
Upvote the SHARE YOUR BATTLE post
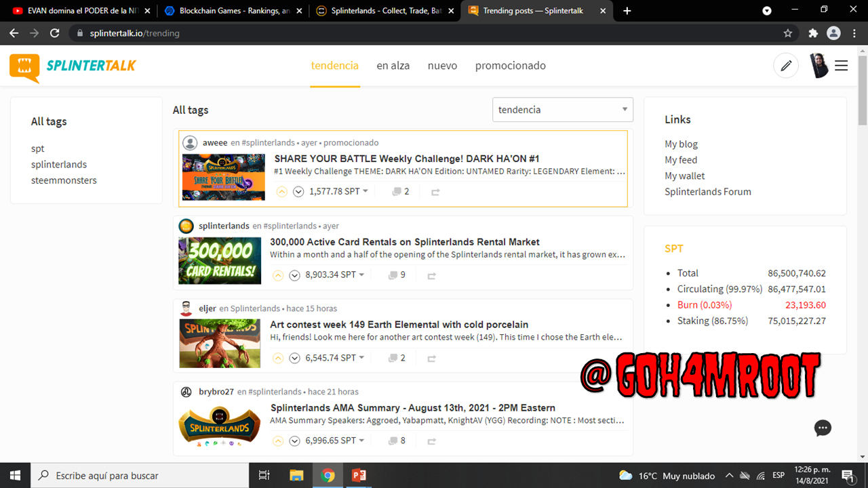tap(282, 192)
